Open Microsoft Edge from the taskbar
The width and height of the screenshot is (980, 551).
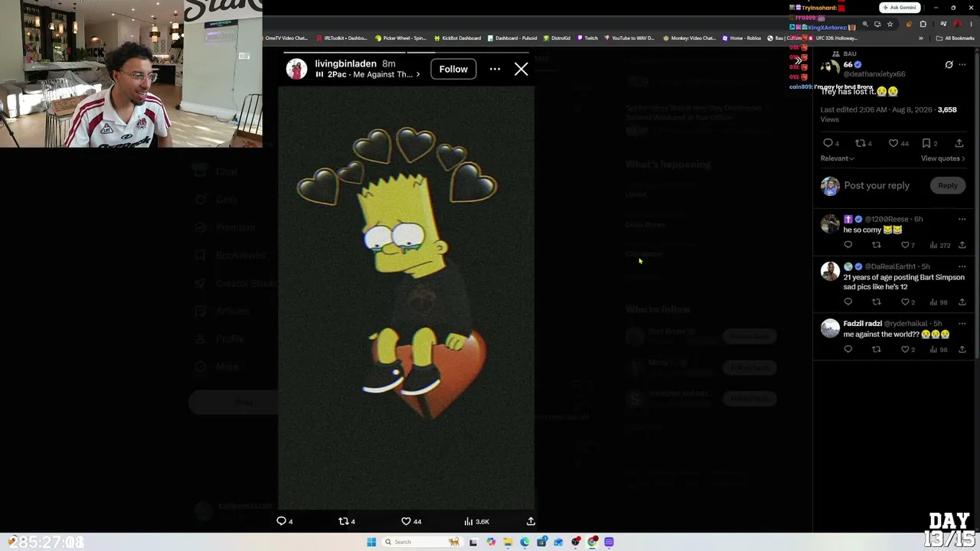[524, 542]
